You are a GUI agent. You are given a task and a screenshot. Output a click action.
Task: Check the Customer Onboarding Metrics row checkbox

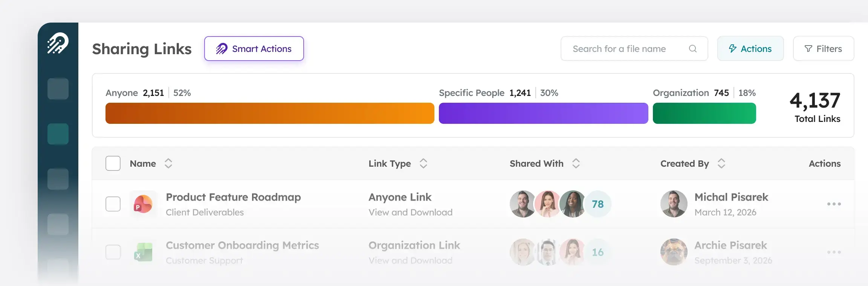[x=113, y=252]
